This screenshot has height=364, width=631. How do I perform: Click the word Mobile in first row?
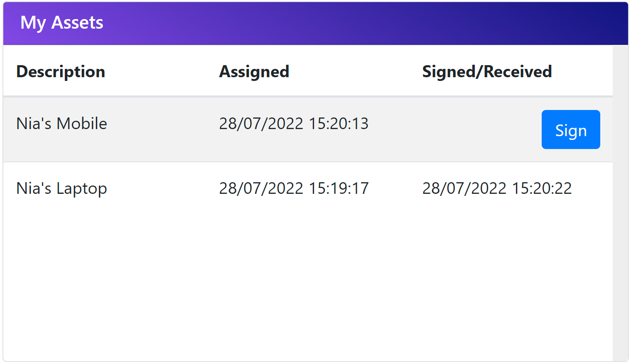[x=82, y=124]
